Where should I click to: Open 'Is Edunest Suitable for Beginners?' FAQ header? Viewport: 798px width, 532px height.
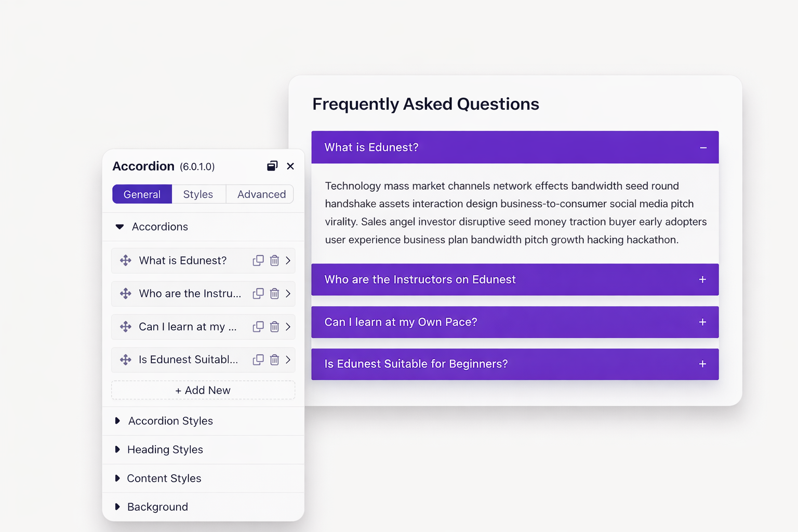point(514,364)
